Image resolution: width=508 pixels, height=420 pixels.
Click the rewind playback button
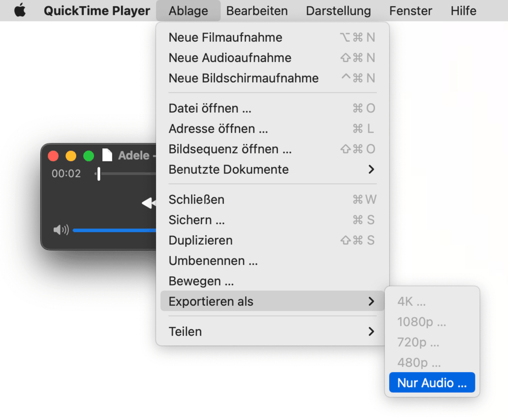[149, 203]
